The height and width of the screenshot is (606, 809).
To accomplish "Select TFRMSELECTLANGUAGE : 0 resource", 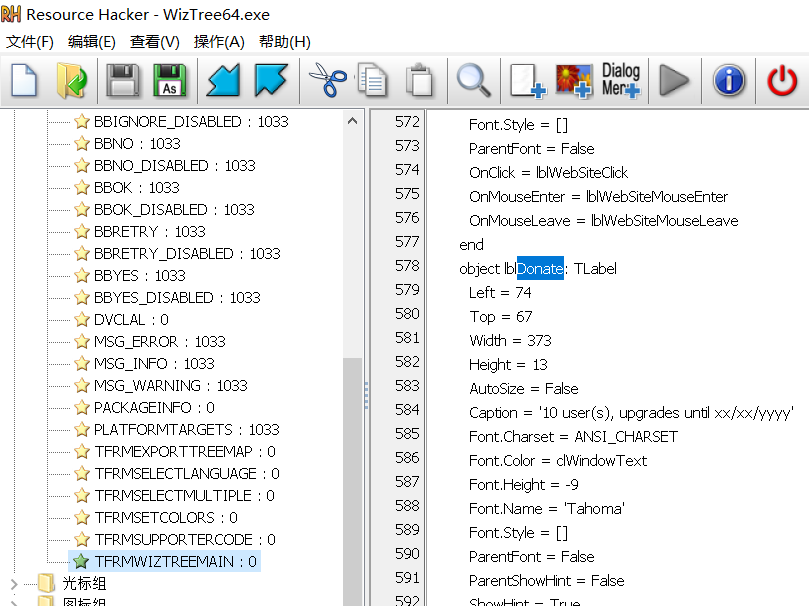I will (187, 473).
